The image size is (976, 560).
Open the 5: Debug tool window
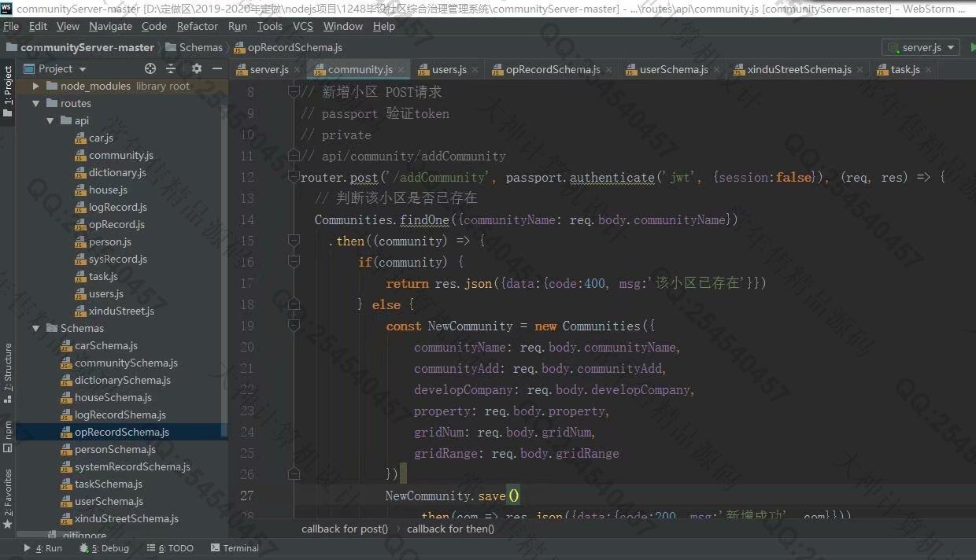click(103, 548)
